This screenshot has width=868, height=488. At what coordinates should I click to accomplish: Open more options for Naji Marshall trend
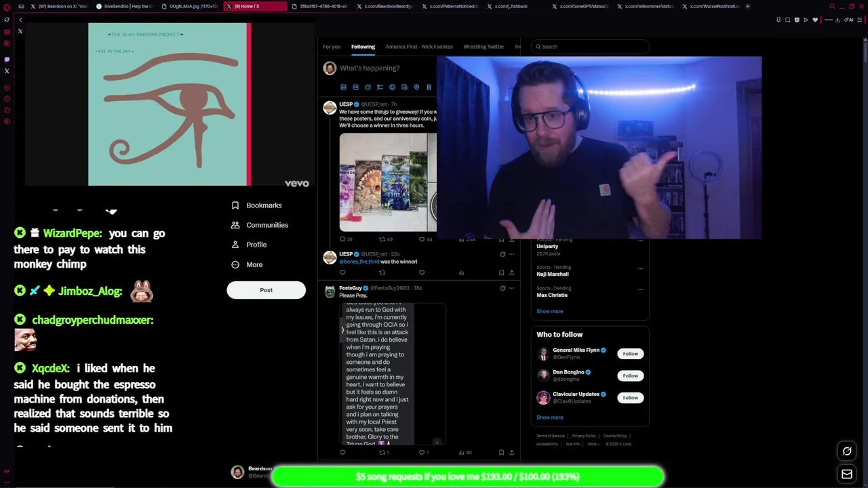click(640, 268)
